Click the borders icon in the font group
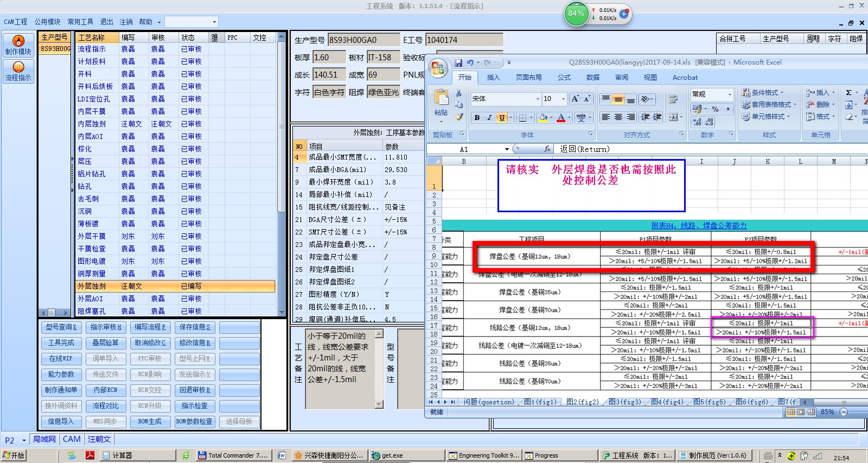 click(x=522, y=117)
